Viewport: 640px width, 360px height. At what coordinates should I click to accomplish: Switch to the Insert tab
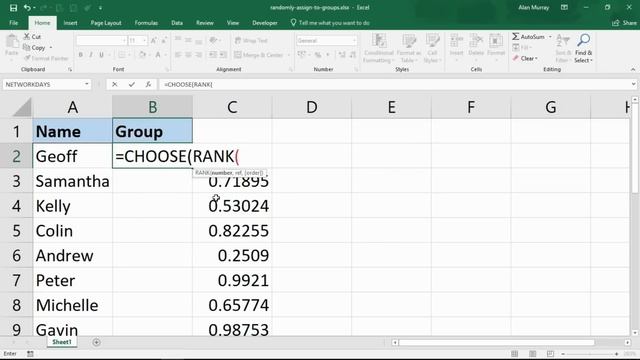click(x=70, y=23)
